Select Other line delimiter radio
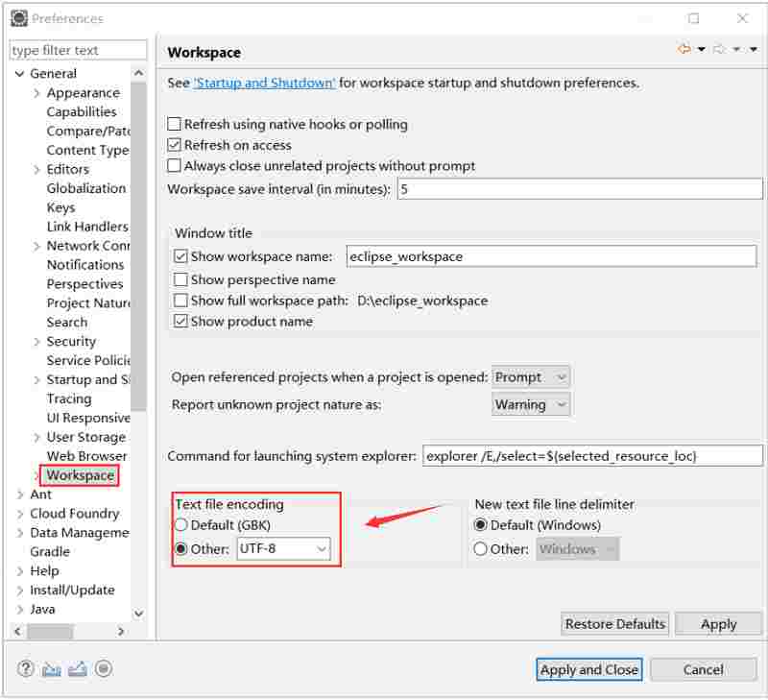The height and width of the screenshot is (700, 768). click(481, 548)
